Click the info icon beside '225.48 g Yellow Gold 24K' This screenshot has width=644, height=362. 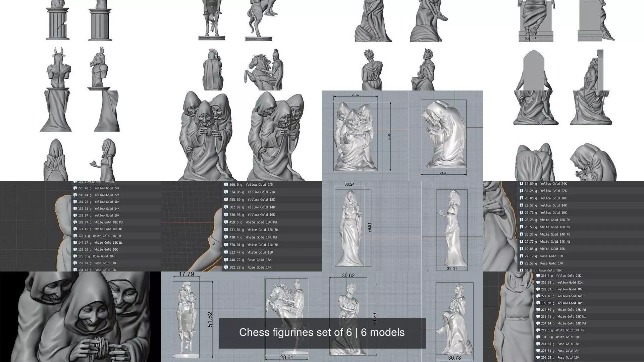tap(75, 188)
